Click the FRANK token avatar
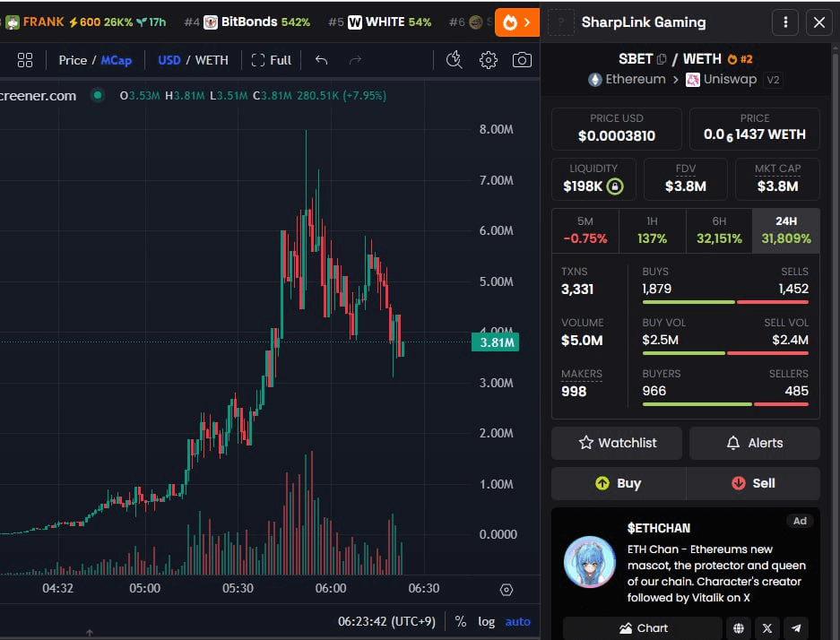 click(13, 22)
